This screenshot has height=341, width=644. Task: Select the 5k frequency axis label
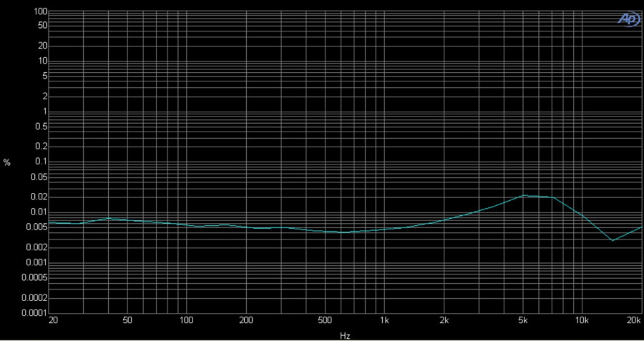click(523, 322)
